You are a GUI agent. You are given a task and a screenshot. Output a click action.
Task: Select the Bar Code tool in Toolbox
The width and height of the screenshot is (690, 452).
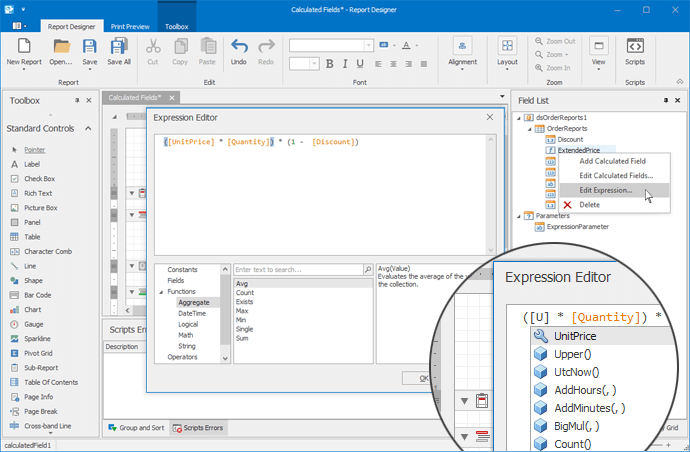tap(38, 295)
